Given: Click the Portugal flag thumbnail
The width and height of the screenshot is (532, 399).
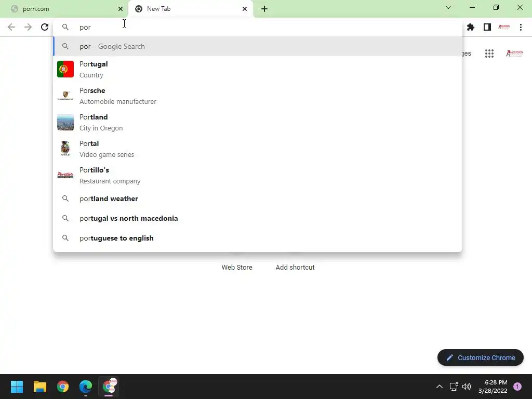Looking at the screenshot, I should click(65, 69).
